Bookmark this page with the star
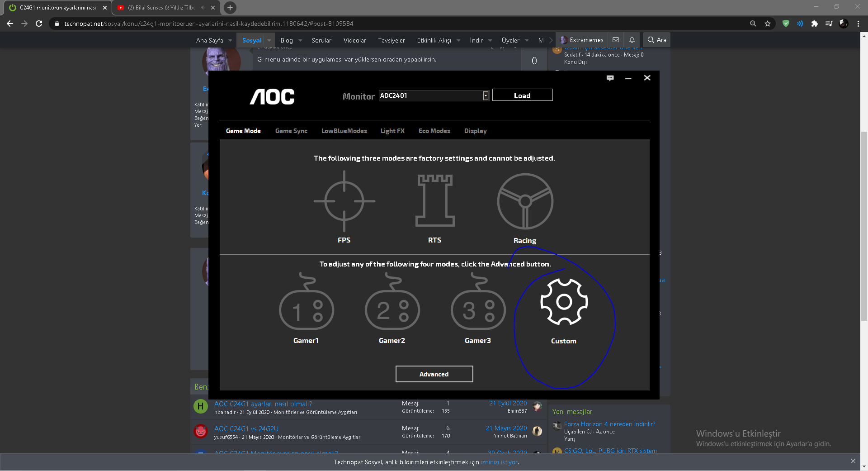Screen dimensions: 868x471 (768, 24)
